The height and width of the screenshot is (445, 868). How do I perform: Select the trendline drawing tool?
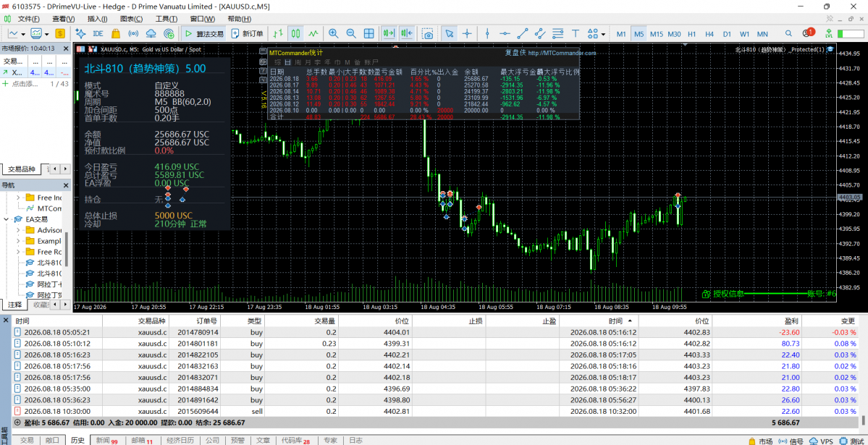pos(522,33)
